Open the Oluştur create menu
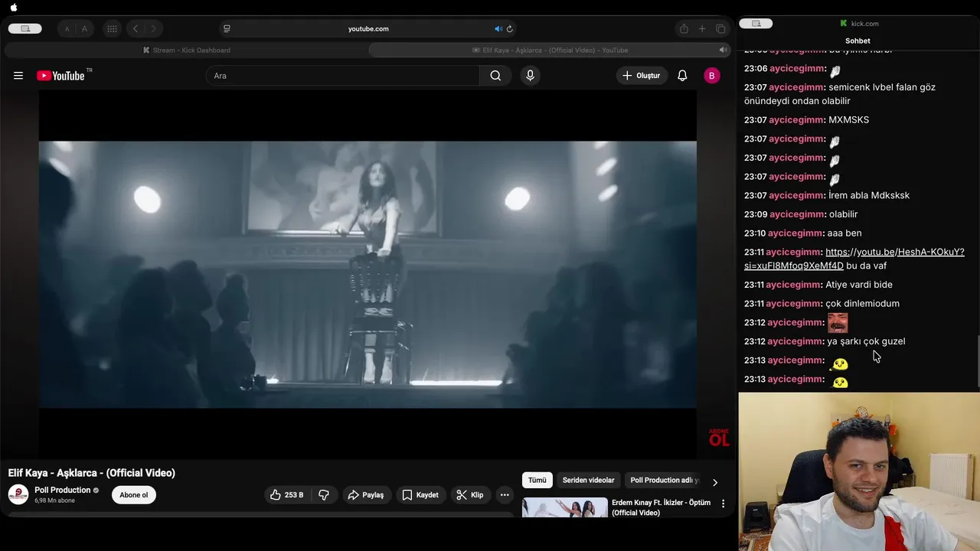 point(642,76)
